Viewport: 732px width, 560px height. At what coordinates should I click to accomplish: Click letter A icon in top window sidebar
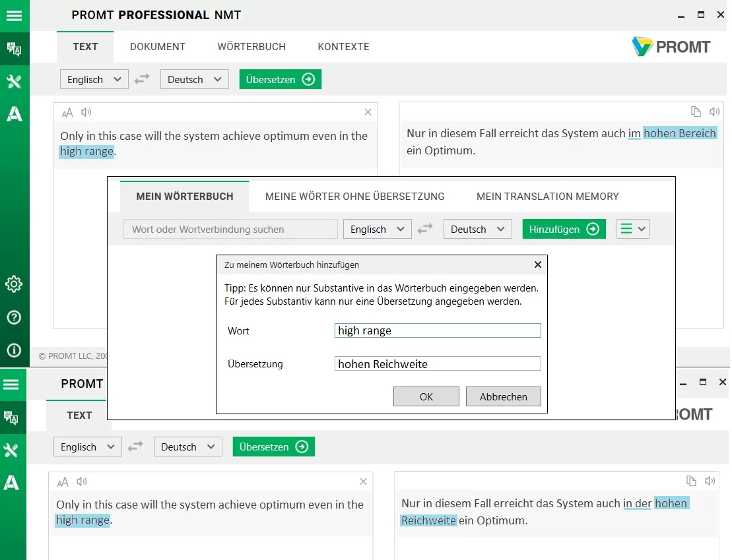(14, 114)
